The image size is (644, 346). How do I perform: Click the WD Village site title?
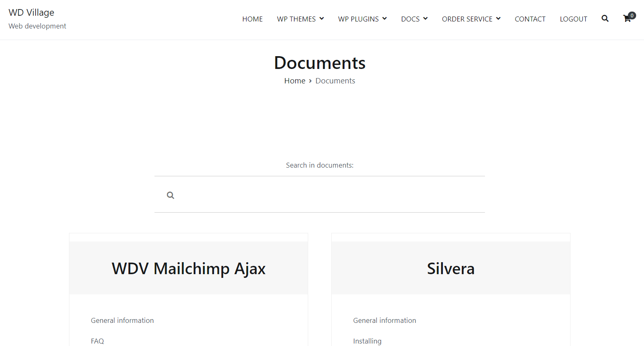(x=31, y=12)
